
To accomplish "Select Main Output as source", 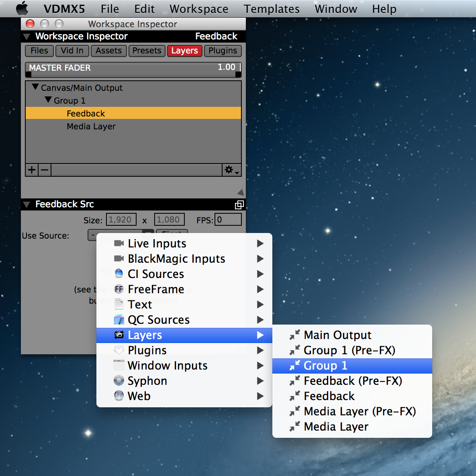I will [x=352, y=335].
